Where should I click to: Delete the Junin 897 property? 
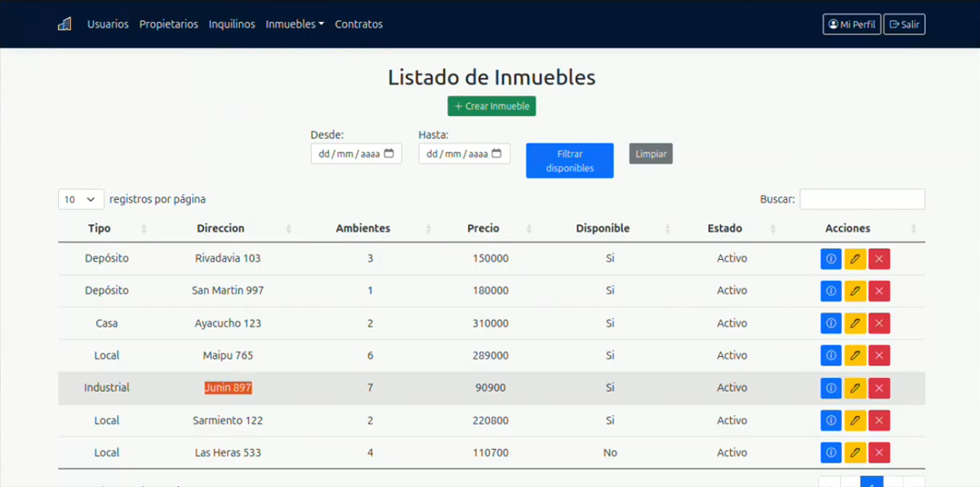click(879, 388)
